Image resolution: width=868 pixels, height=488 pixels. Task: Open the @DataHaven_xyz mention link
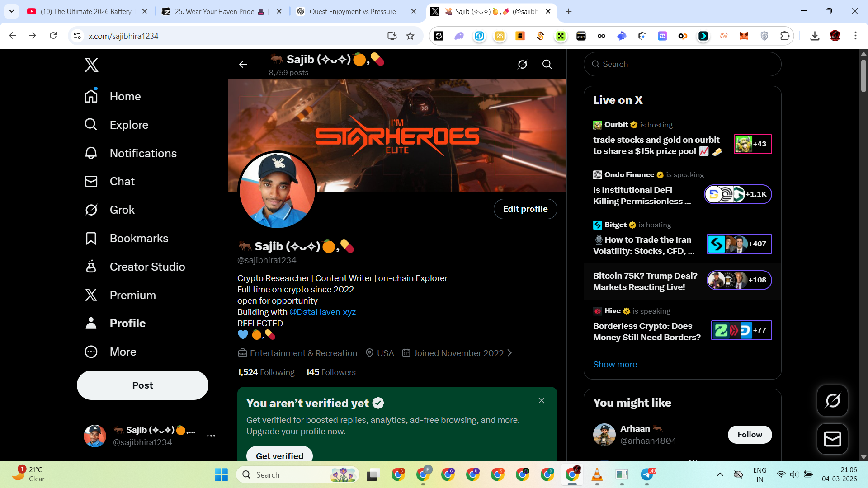click(322, 312)
